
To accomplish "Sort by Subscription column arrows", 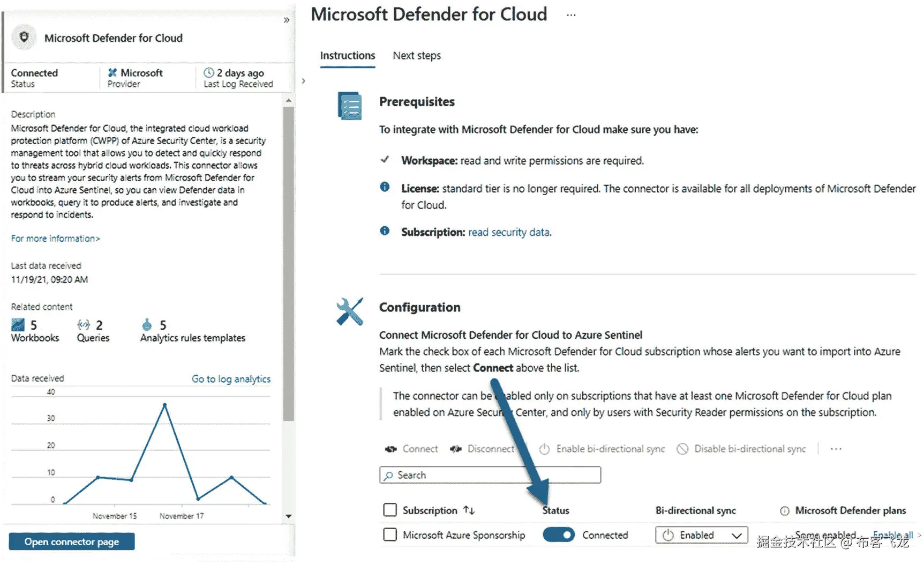I will (469, 510).
